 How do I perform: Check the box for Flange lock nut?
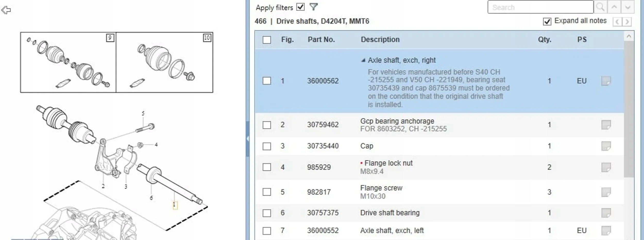(x=267, y=167)
